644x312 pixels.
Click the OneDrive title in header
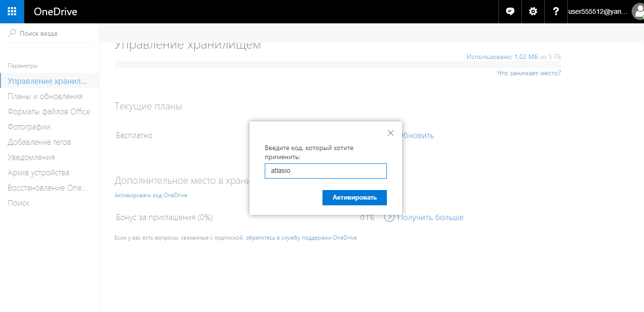(x=55, y=12)
